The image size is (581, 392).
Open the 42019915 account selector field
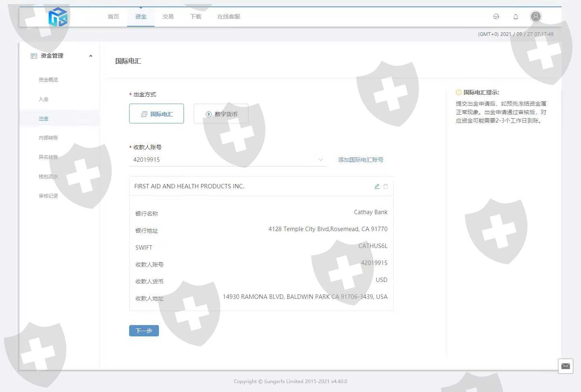pos(226,160)
